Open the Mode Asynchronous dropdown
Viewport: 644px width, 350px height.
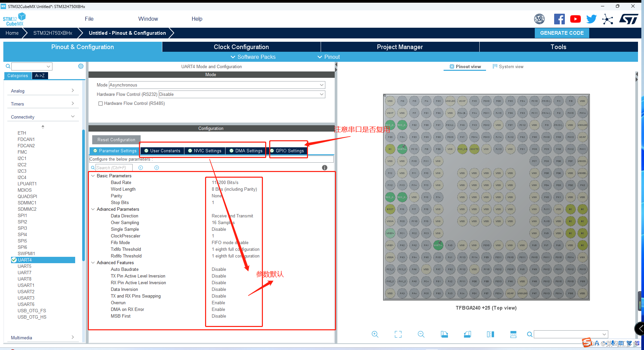[217, 85]
